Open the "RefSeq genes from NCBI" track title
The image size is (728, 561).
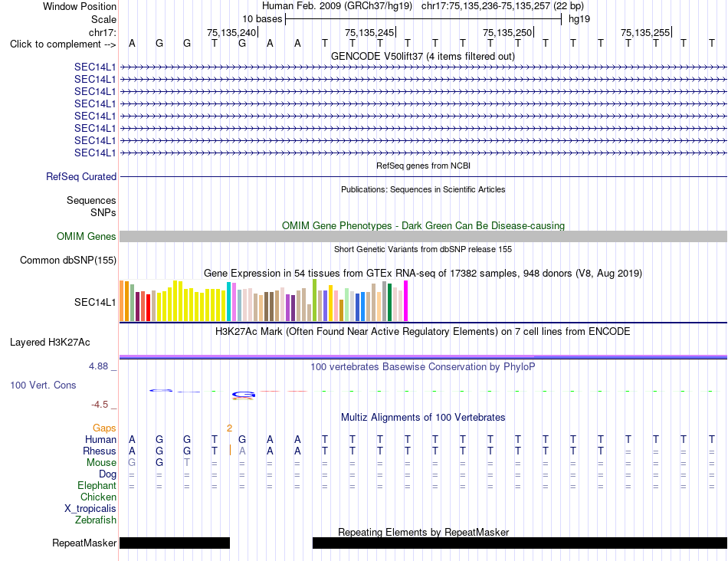[x=423, y=166]
